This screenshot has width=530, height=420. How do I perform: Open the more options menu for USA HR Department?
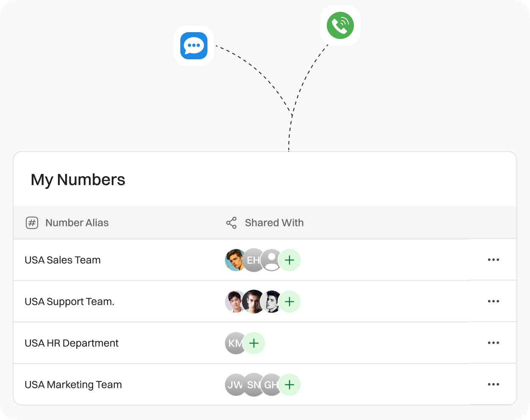[494, 343]
